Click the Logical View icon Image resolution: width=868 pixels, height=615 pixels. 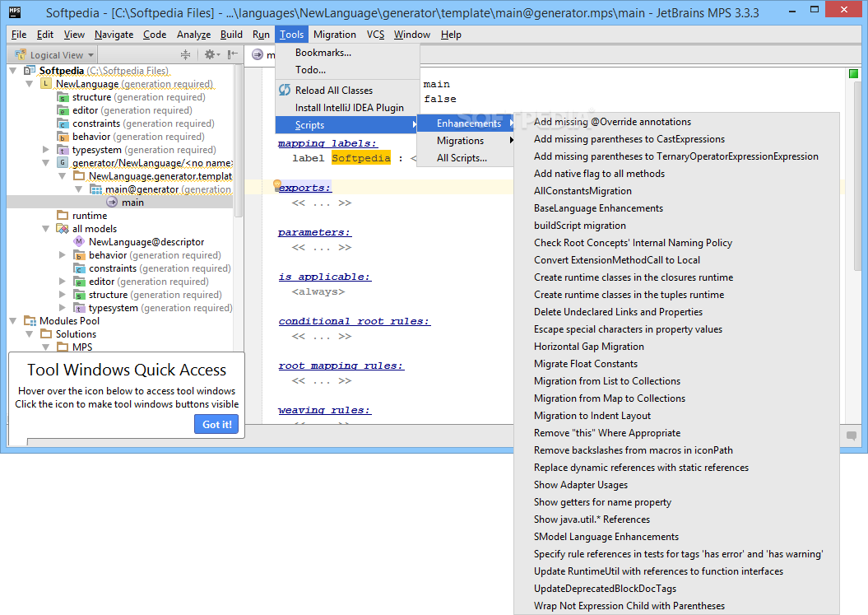click(x=21, y=54)
